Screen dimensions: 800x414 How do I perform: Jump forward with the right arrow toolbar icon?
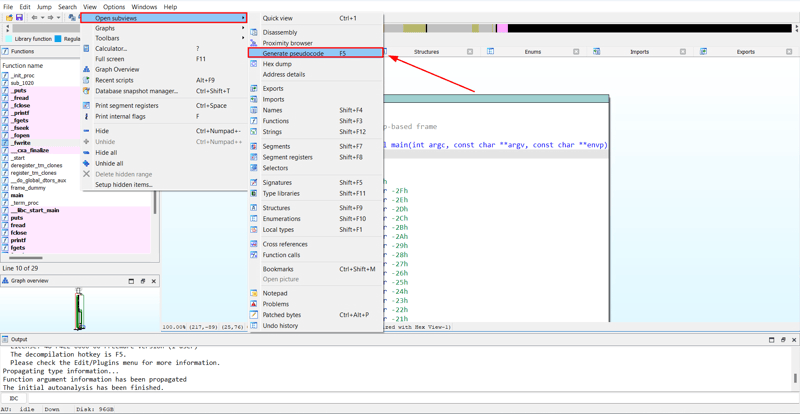pos(51,18)
